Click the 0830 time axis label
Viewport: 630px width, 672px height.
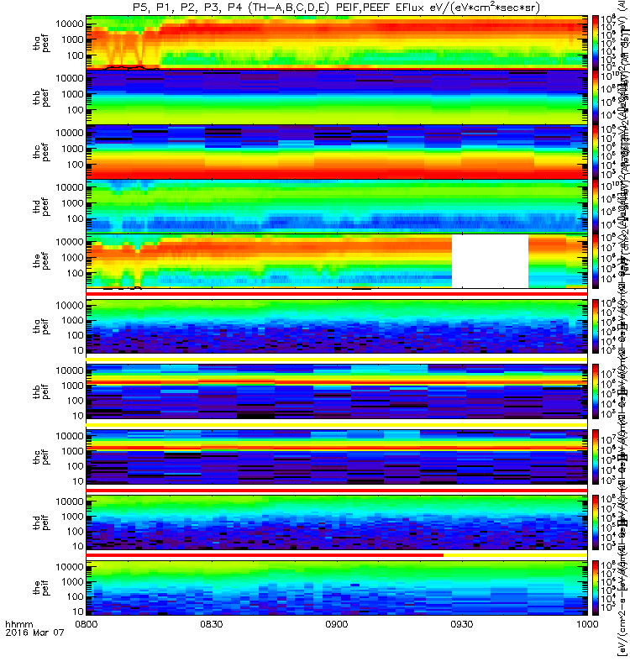(212, 624)
